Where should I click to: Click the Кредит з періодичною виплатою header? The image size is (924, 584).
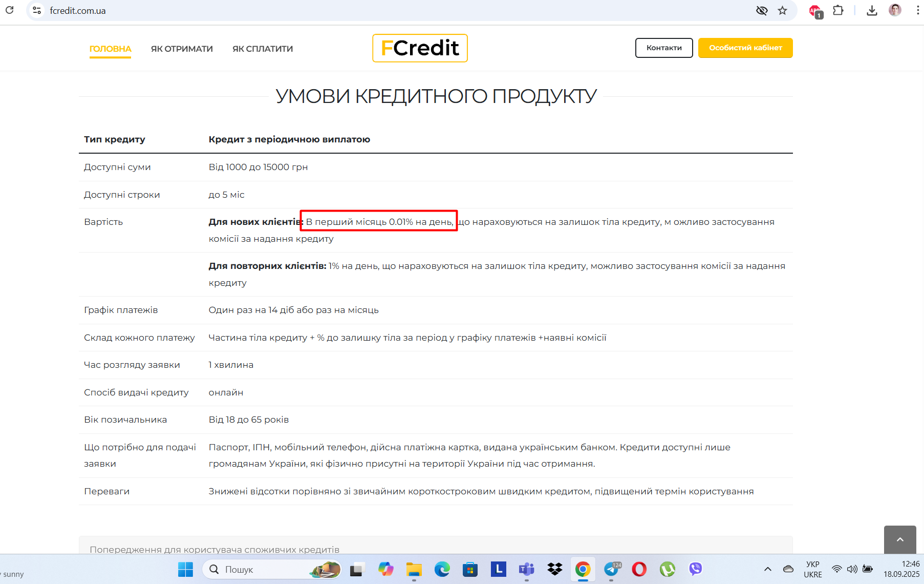[289, 139]
